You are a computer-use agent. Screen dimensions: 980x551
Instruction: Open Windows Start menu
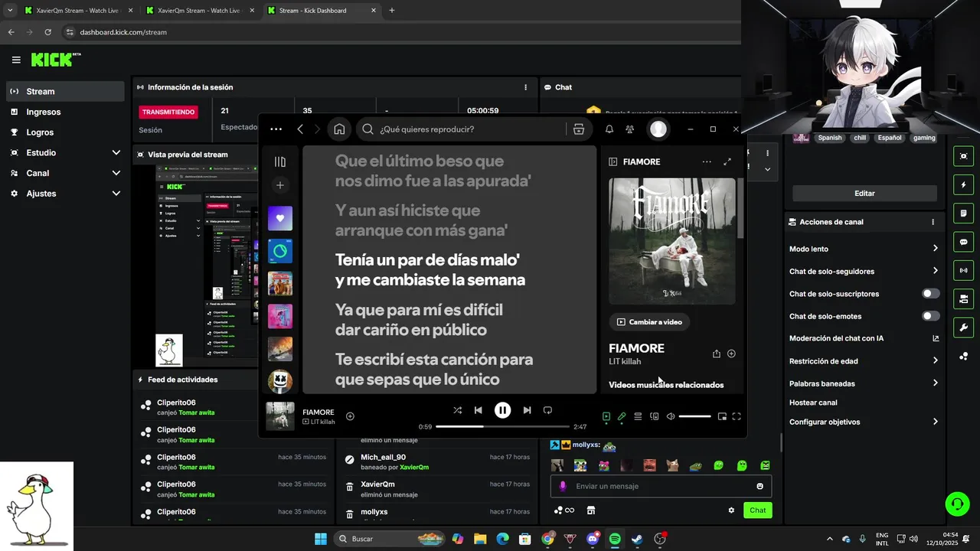click(321, 539)
